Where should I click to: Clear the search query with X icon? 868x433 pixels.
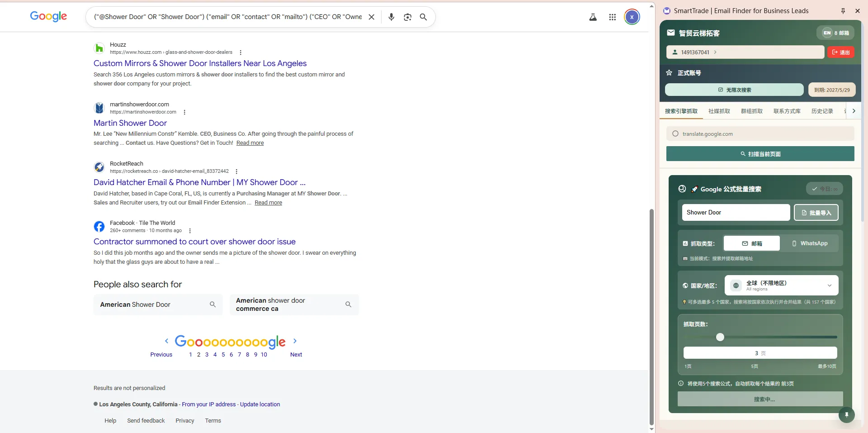[x=371, y=17]
